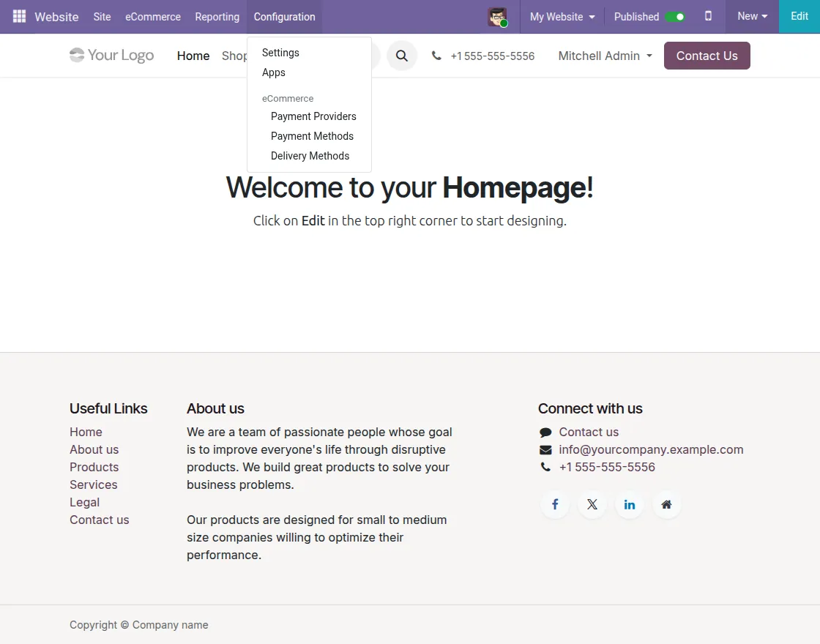Viewport: 820px width, 644px height.
Task: Choose Payment Methods menu entry
Action: 309,136
